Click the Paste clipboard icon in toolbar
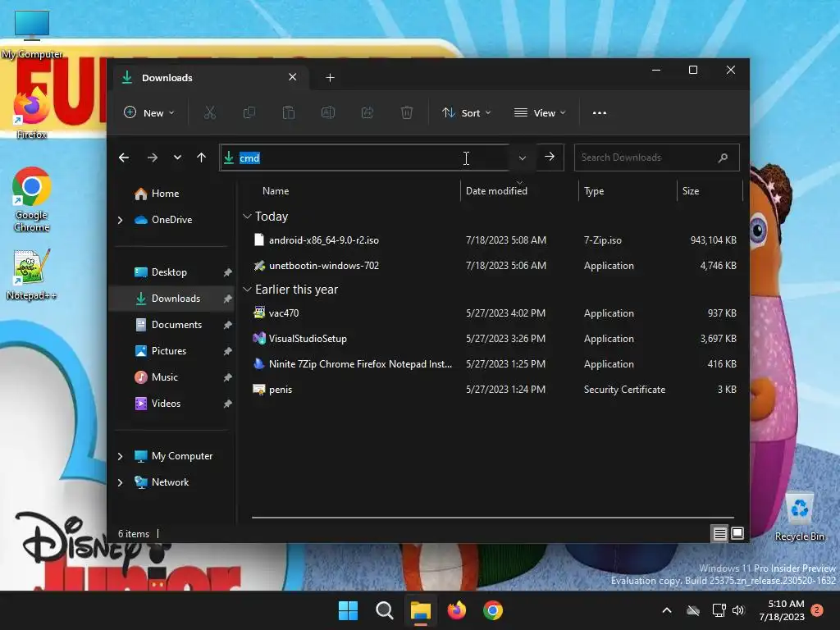Viewport: 840px width, 630px height. (289, 112)
